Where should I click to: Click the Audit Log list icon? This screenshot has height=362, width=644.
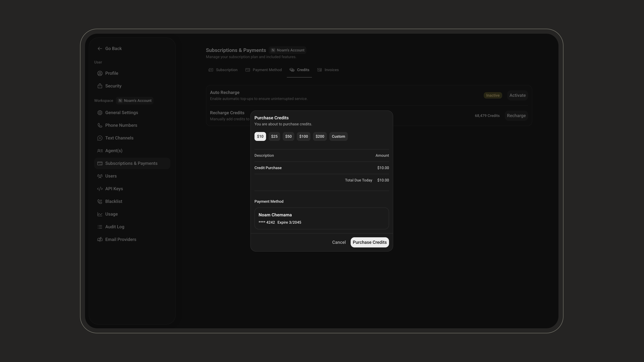(100, 227)
